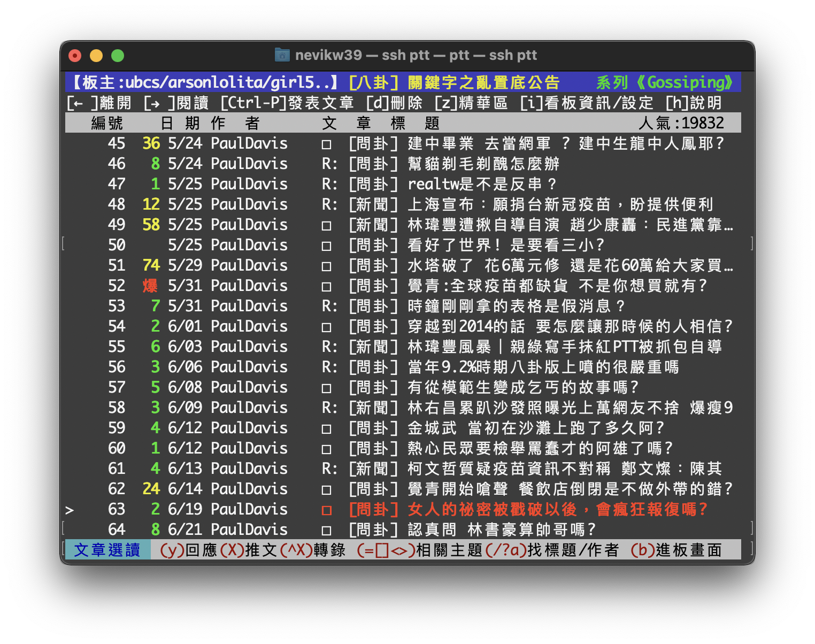This screenshot has height=644, width=815.
Task: Click the red □ mark on article 63
Action: coord(326,510)
